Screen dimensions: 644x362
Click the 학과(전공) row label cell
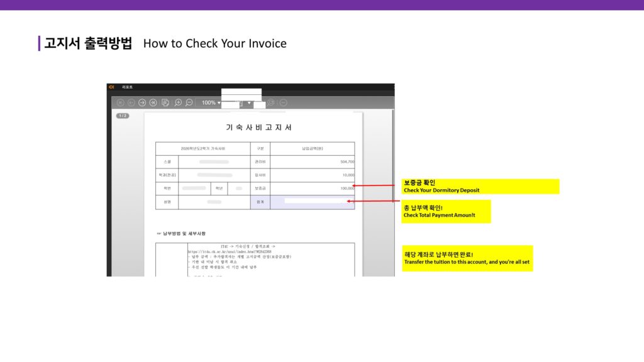(x=167, y=175)
